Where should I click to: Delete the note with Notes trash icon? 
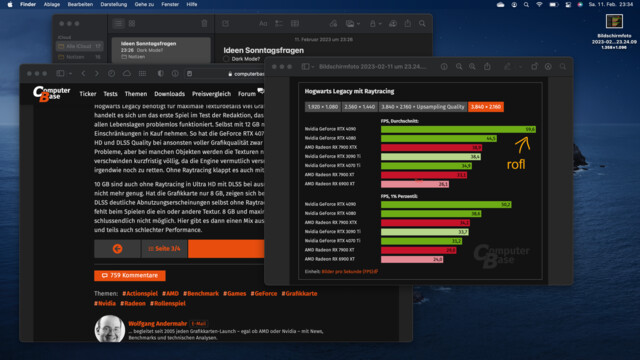pyautogui.click(x=204, y=24)
